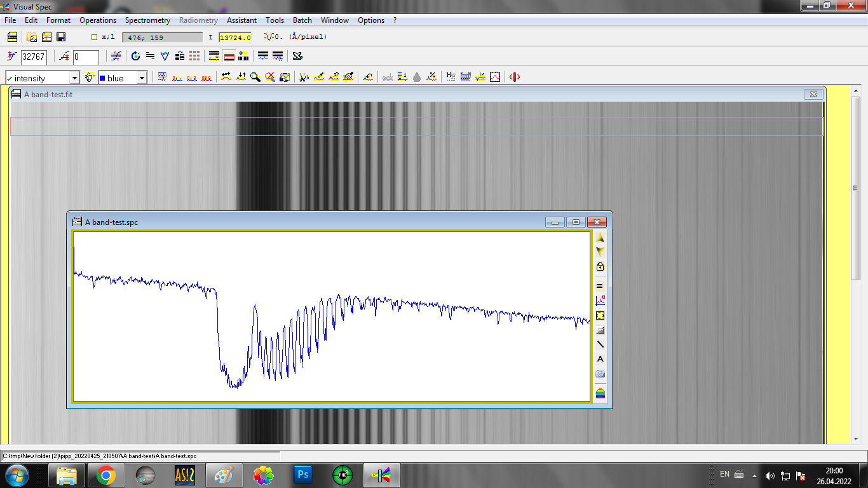This screenshot has width=868, height=488.
Task: Click the red vertical symmetry icon
Action: tap(515, 77)
